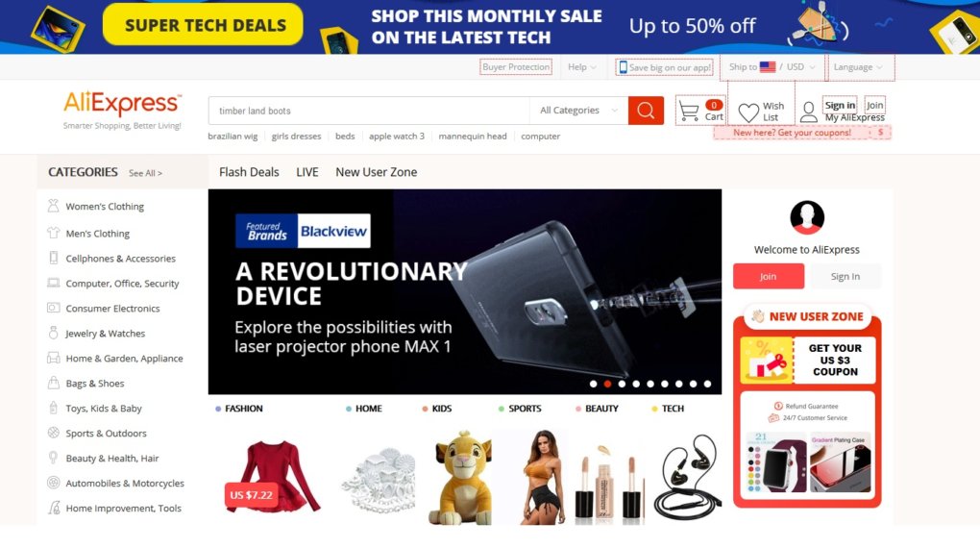Click the Women's Clothing category icon
Screen dimensions: 980x548
point(53,206)
